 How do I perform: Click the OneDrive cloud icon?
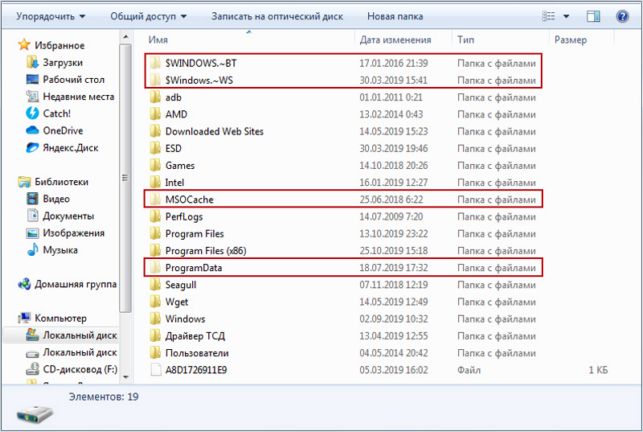pos(32,130)
